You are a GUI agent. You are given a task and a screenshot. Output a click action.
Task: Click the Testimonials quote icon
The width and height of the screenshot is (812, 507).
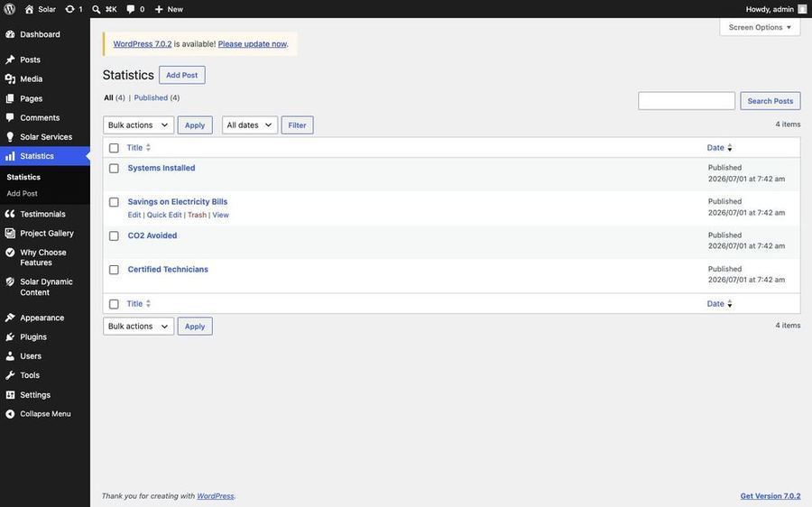10,214
